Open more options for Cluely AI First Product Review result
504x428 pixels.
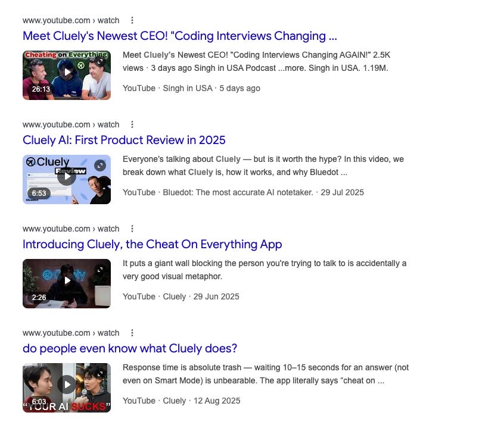[x=132, y=124]
